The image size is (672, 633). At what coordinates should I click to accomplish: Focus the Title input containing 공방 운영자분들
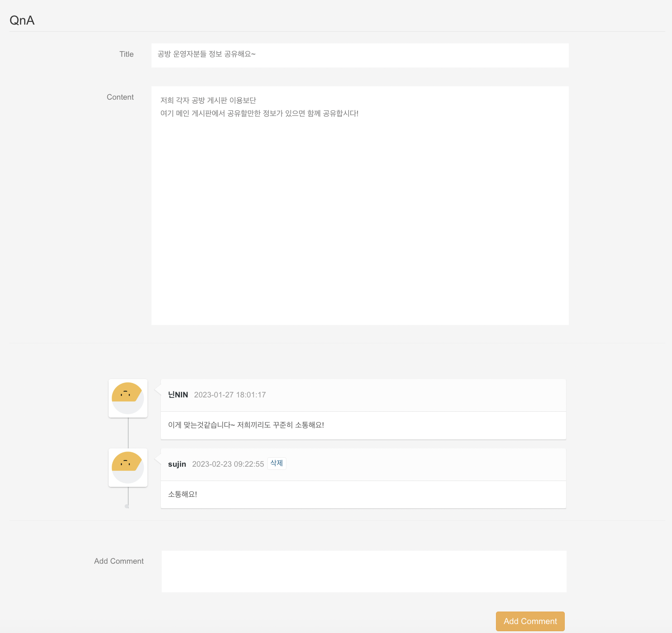click(x=313, y=55)
